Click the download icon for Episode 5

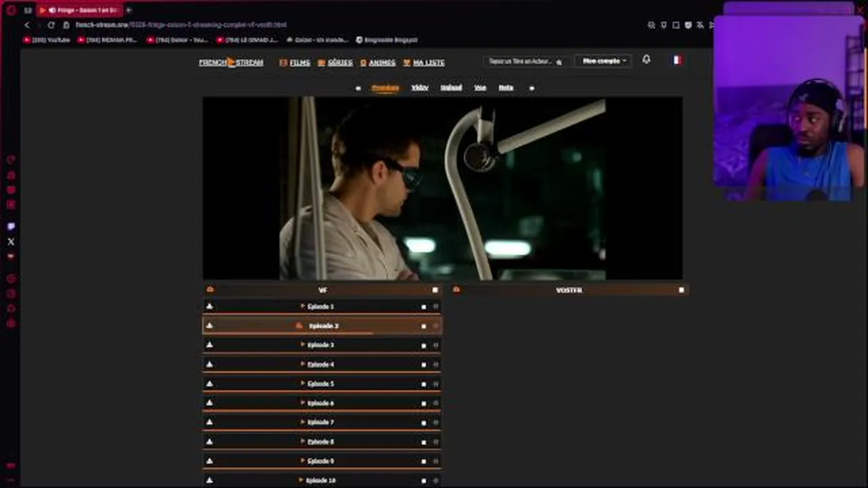(x=210, y=384)
